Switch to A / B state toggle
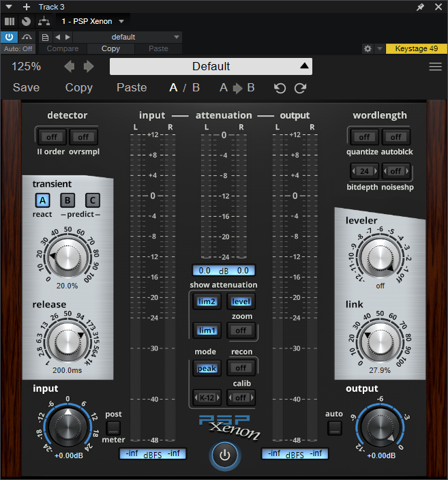This screenshot has width=448, height=480. pos(184,88)
